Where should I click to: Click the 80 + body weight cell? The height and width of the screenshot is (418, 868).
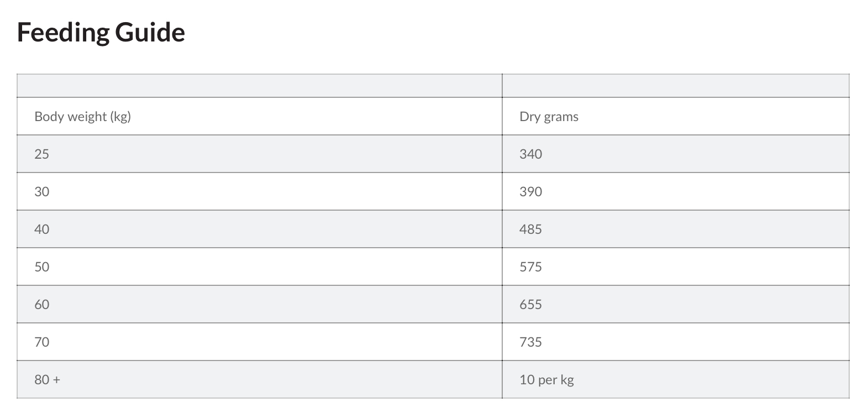pyautogui.click(x=47, y=380)
